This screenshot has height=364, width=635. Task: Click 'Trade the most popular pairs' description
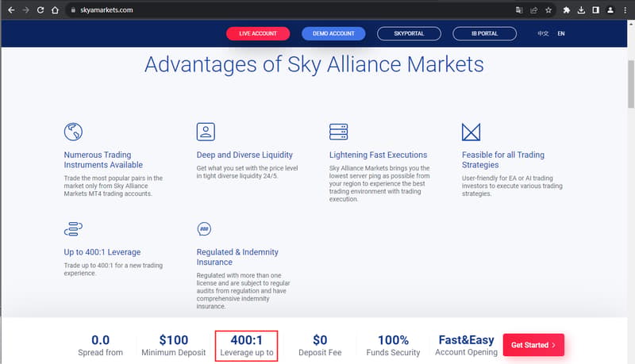113,186
